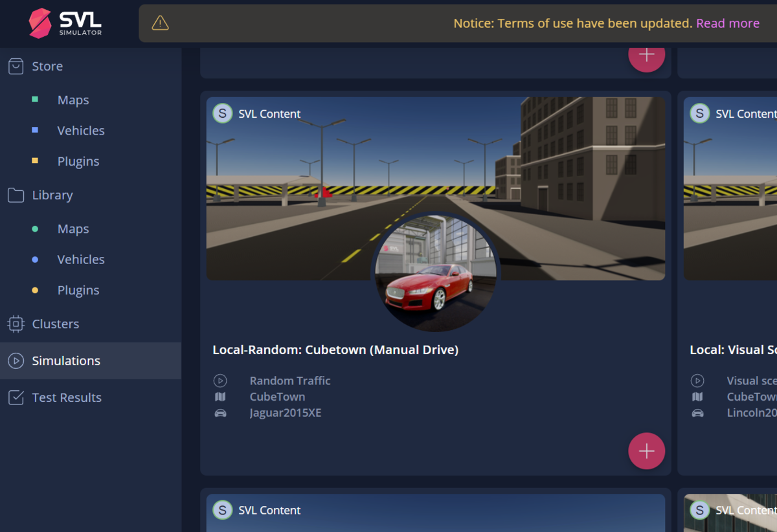This screenshot has width=777, height=532.
Task: Click the Library folder icon
Action: 16,195
